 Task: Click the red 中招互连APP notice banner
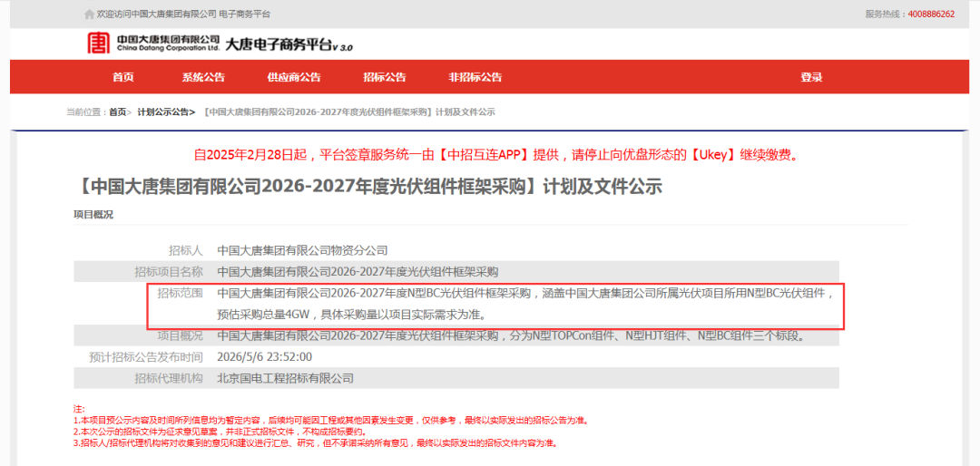click(x=497, y=155)
